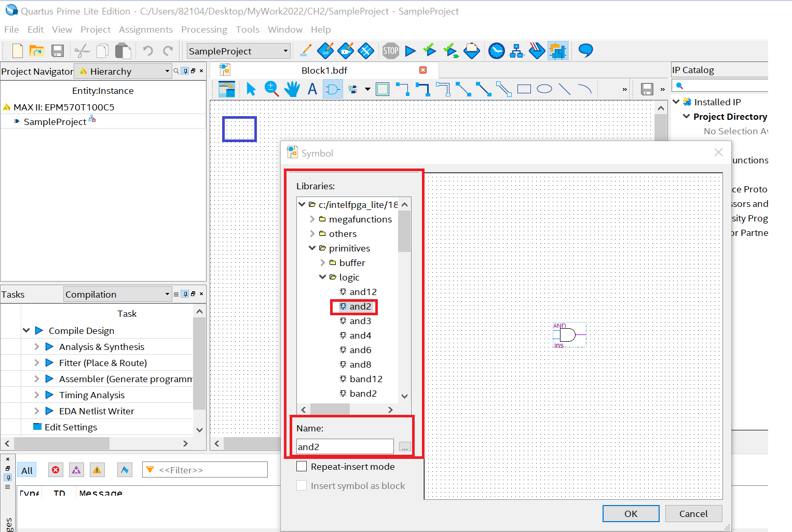Close the Block1.bdf tab

[423, 70]
